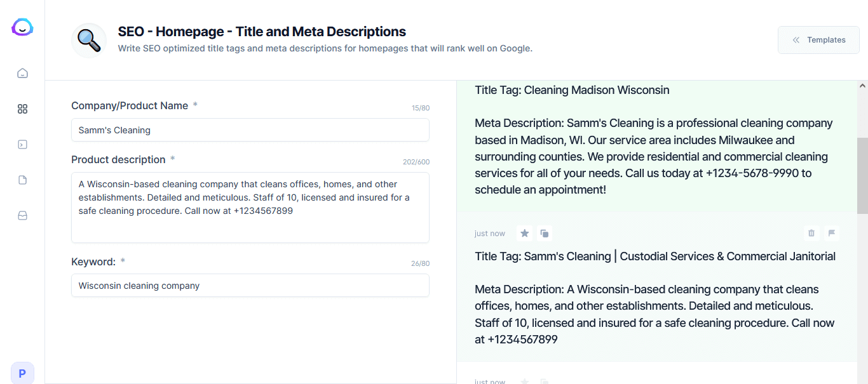This screenshot has height=384, width=868.
Task: Click the purple app logo at top left
Action: pyautogui.click(x=22, y=27)
